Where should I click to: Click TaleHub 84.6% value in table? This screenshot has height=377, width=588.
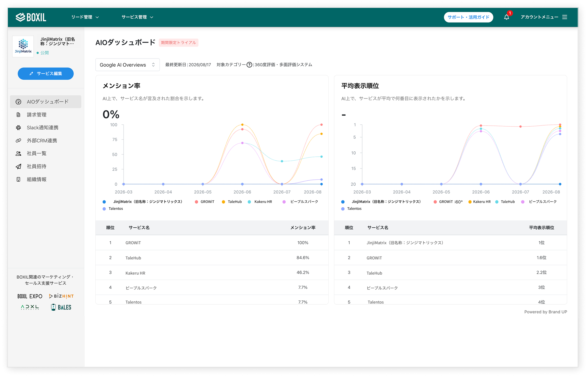303,258
